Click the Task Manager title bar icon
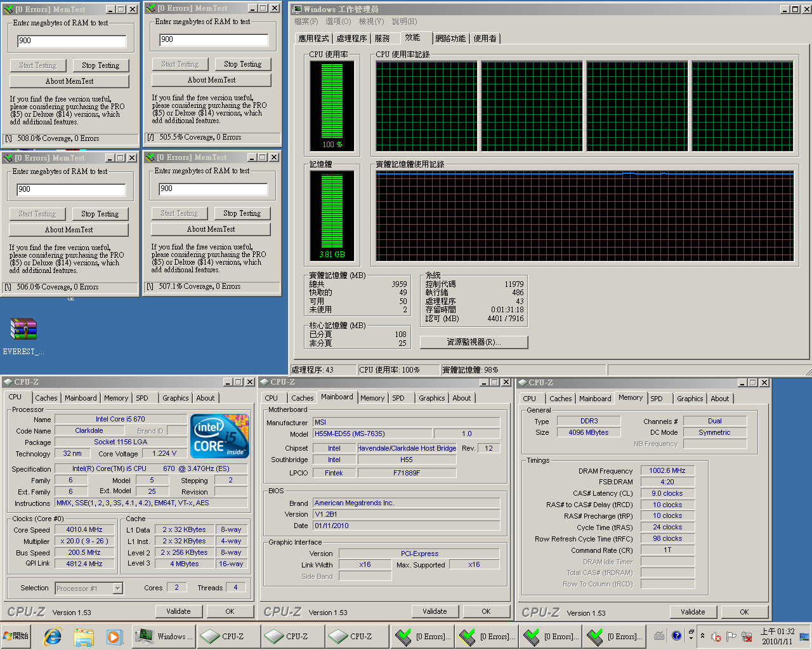Image resolution: width=812 pixels, height=650 pixels. pyautogui.click(x=296, y=9)
